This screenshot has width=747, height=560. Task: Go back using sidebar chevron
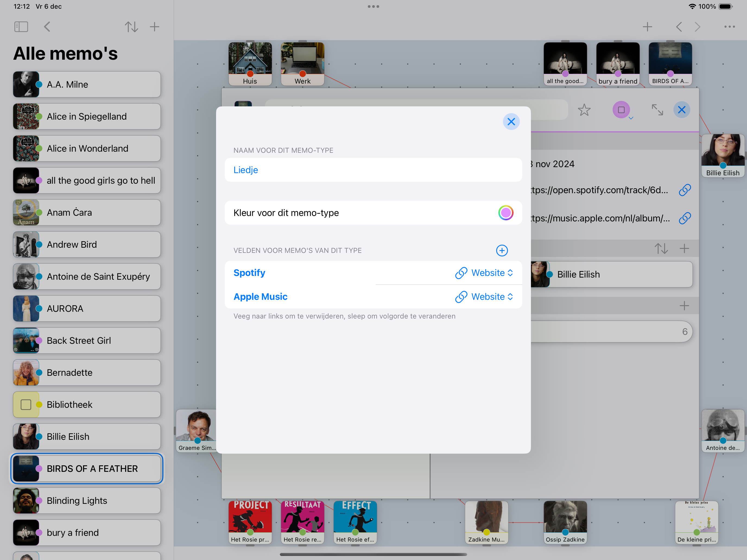coord(47,27)
